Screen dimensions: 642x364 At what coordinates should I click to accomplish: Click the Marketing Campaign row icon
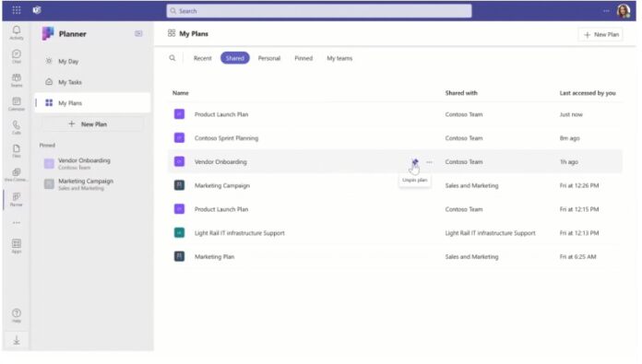coord(179,185)
